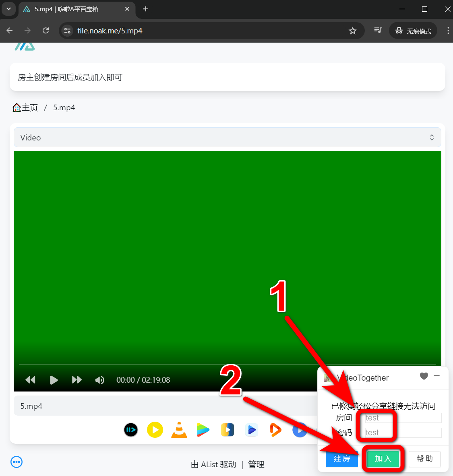Viewport: 453px width, 476px height.
Task: Open the round more-options bubble at bottom left
Action: (x=17, y=462)
